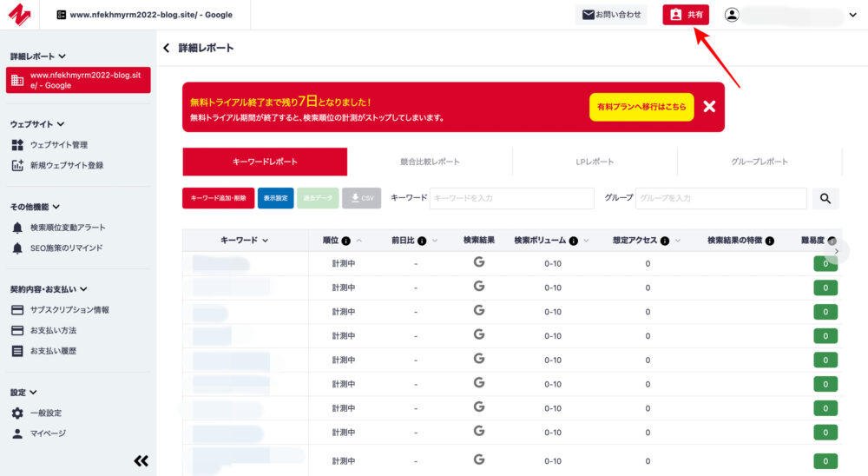
Task: Click 想定アクセス column info icon
Action: click(665, 241)
